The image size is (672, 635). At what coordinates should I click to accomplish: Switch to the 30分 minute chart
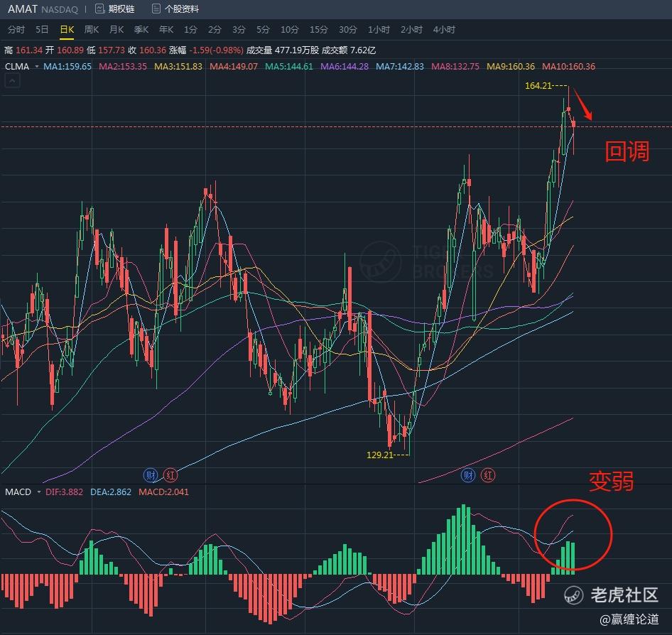348,30
